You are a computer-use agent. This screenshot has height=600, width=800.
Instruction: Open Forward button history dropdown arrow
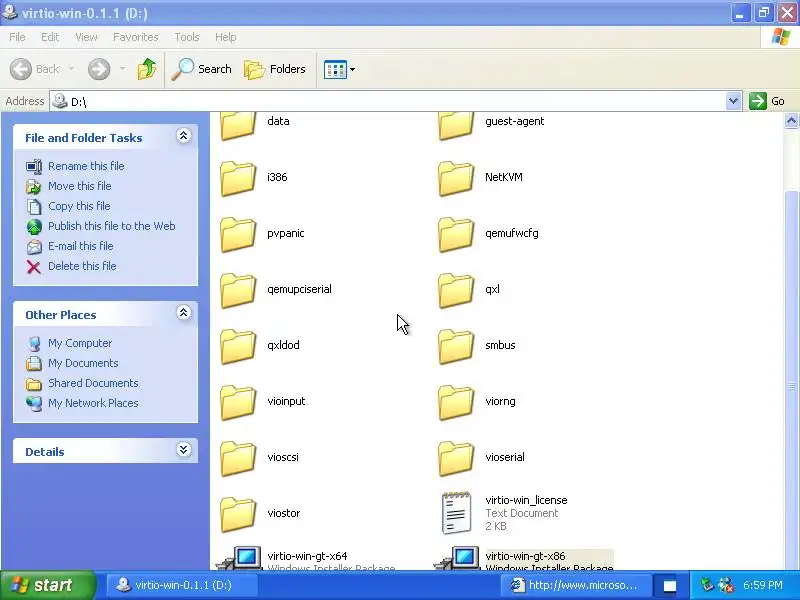(122, 69)
